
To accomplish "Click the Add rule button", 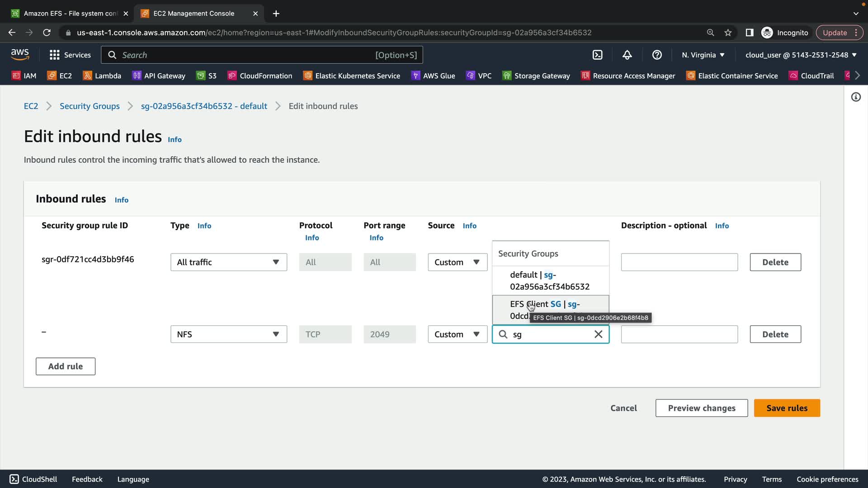I will (66, 366).
